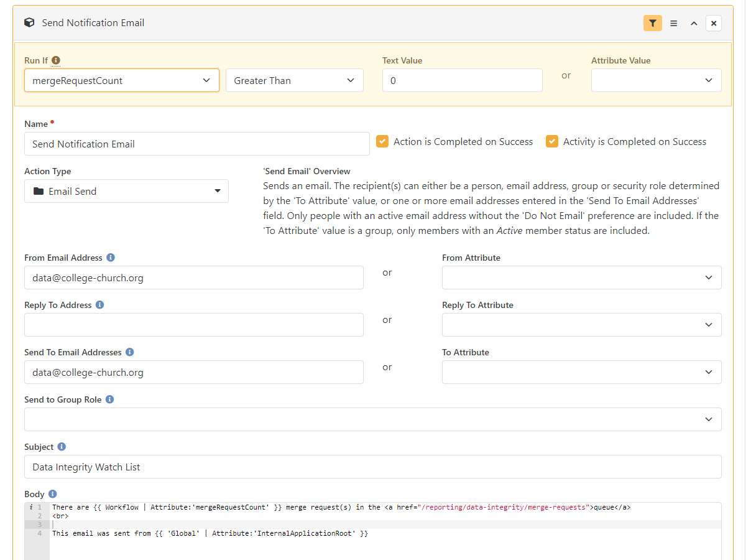The height and width of the screenshot is (560, 756).
Task: Open the To Attribute dropdown
Action: tap(582, 372)
